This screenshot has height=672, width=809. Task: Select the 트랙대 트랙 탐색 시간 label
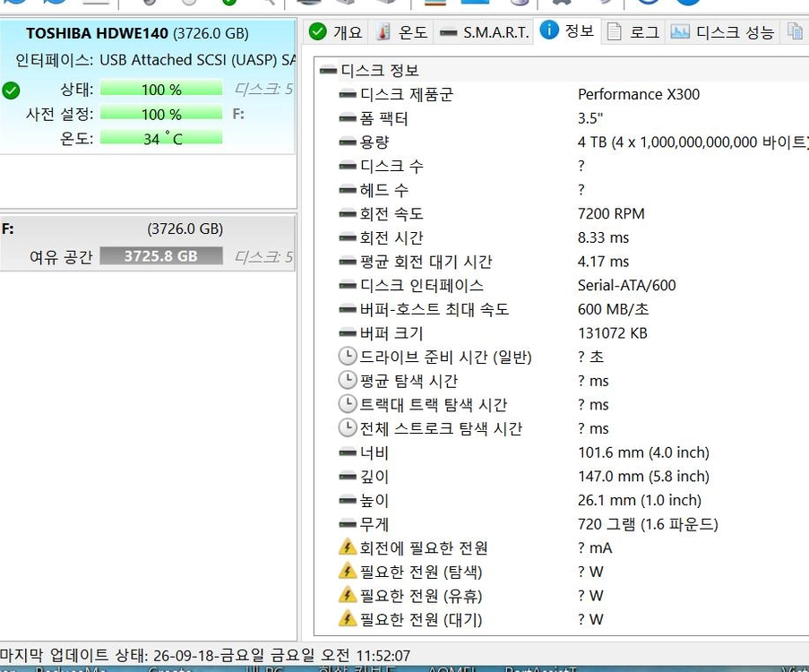434,405
